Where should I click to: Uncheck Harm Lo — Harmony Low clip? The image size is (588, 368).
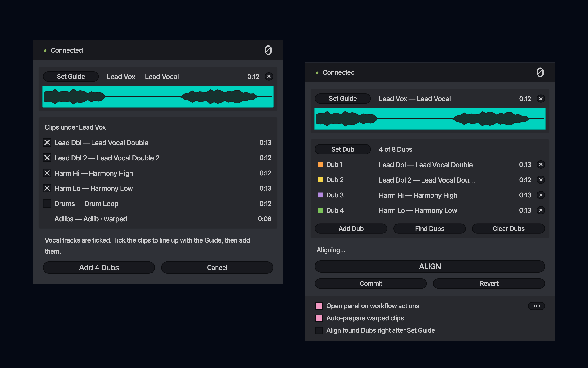click(x=47, y=188)
